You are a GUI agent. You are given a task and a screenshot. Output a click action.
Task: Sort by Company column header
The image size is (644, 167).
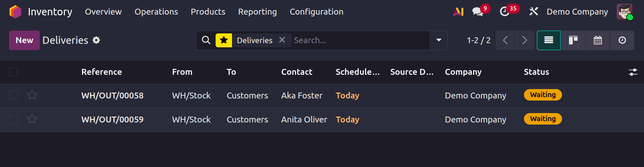pyautogui.click(x=463, y=72)
